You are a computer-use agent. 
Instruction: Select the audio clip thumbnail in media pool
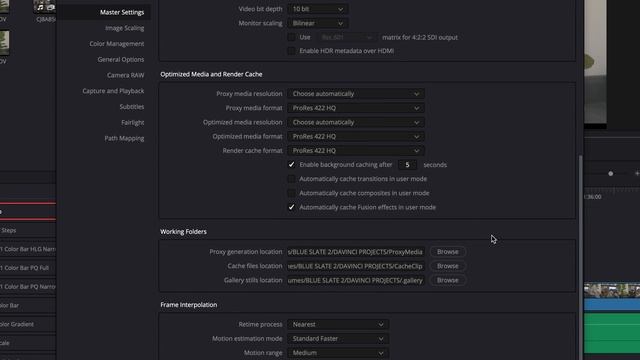coord(44,7)
